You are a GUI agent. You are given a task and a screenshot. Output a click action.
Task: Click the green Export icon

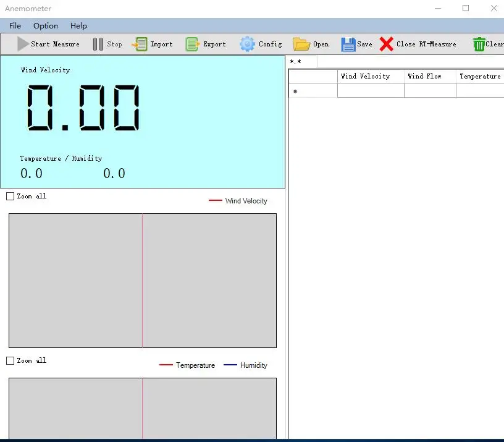click(192, 44)
